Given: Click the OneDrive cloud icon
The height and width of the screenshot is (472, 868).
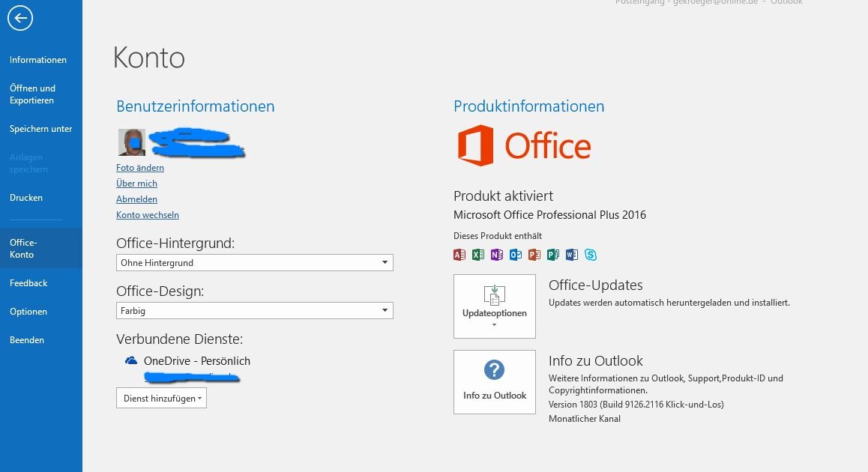Looking at the screenshot, I should coord(131,361).
